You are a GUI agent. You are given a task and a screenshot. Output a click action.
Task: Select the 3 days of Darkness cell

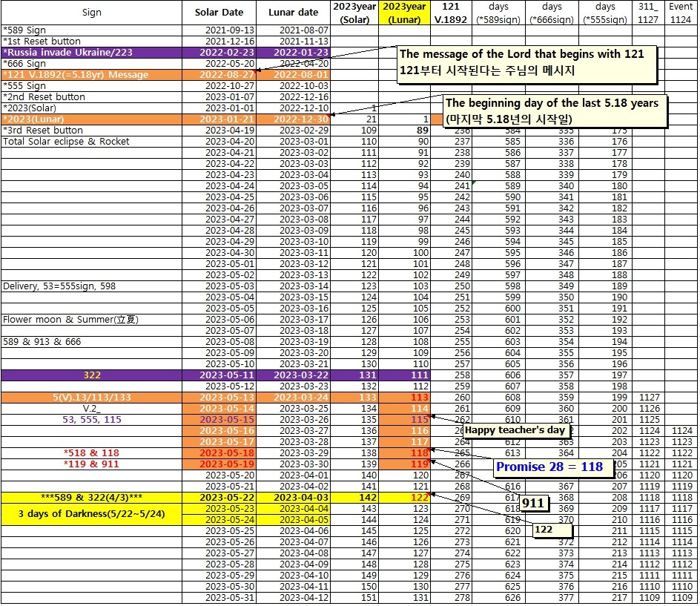91,514
